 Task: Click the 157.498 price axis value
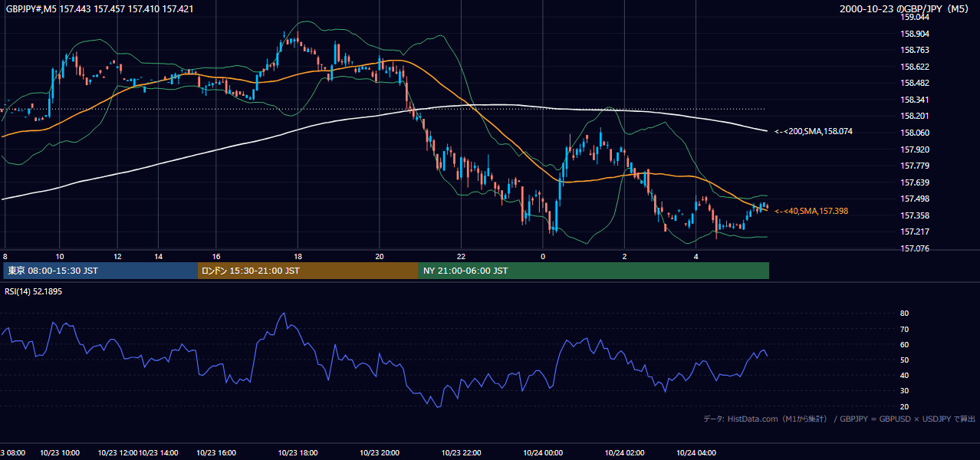click(914, 199)
